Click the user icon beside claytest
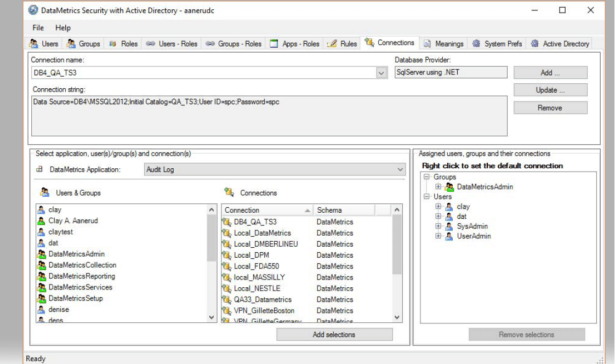This screenshot has height=364, width=615. click(41, 232)
